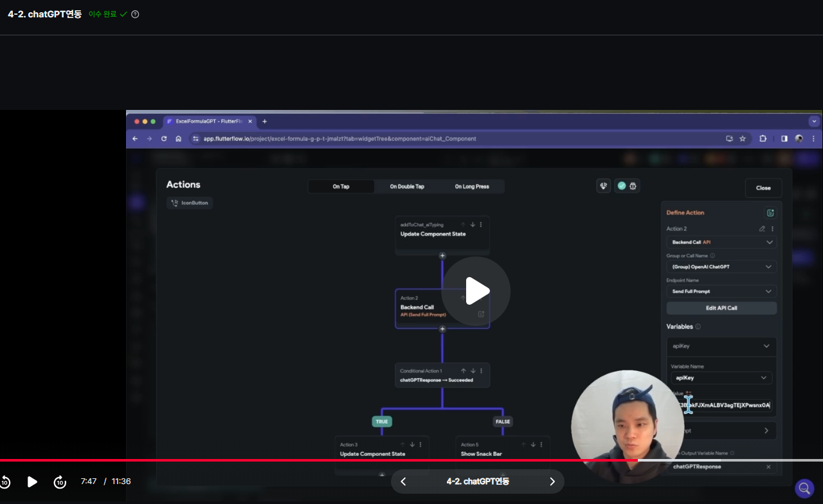Move addToChat_aiTyping action down with arrow

click(x=473, y=225)
